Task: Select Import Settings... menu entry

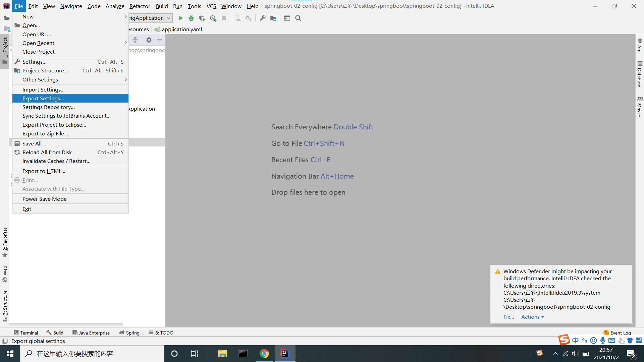Action: [70, 89]
